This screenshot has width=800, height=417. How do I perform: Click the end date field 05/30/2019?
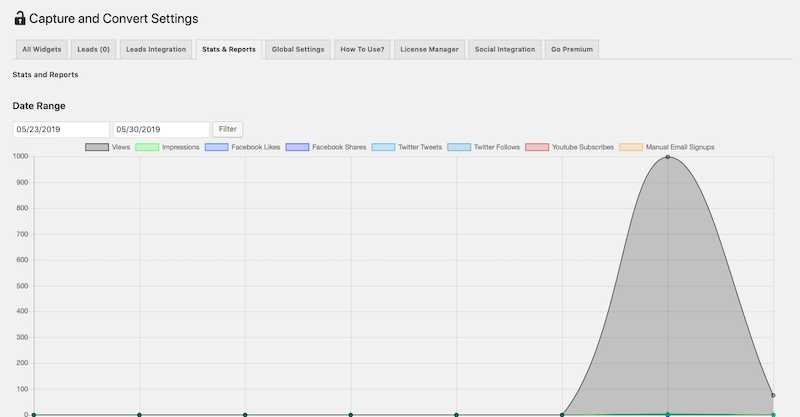pos(161,129)
